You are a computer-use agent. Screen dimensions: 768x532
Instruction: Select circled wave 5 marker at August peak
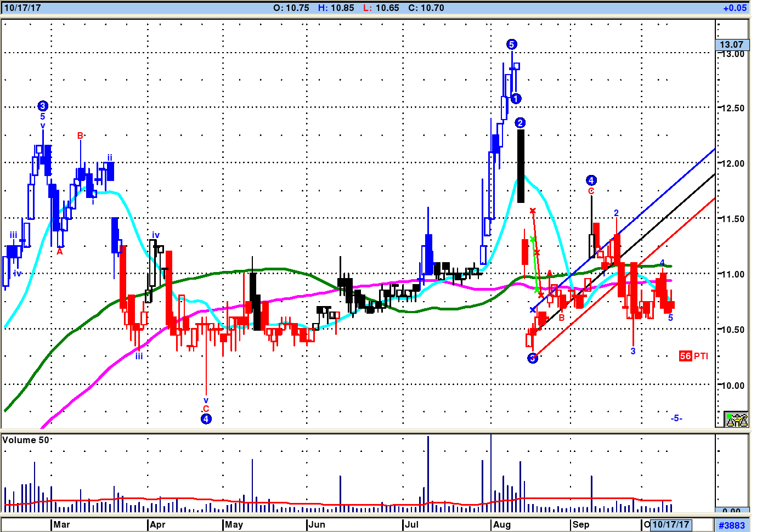click(x=511, y=44)
